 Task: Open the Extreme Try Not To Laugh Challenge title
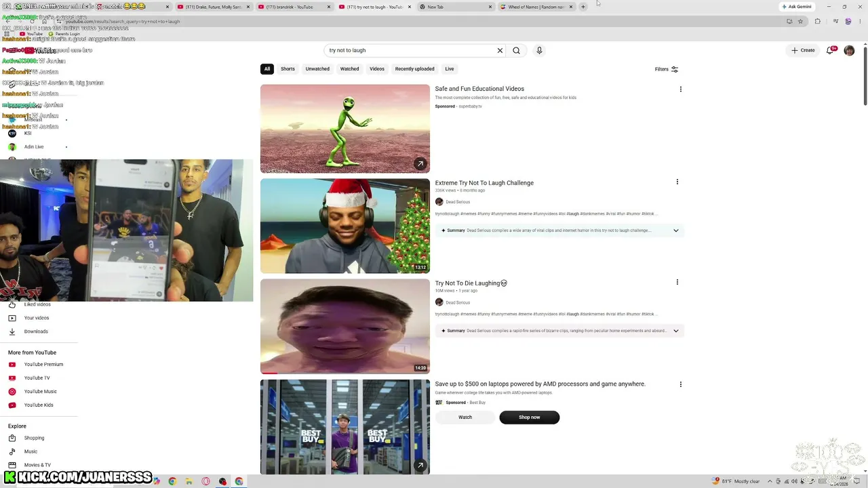point(484,183)
